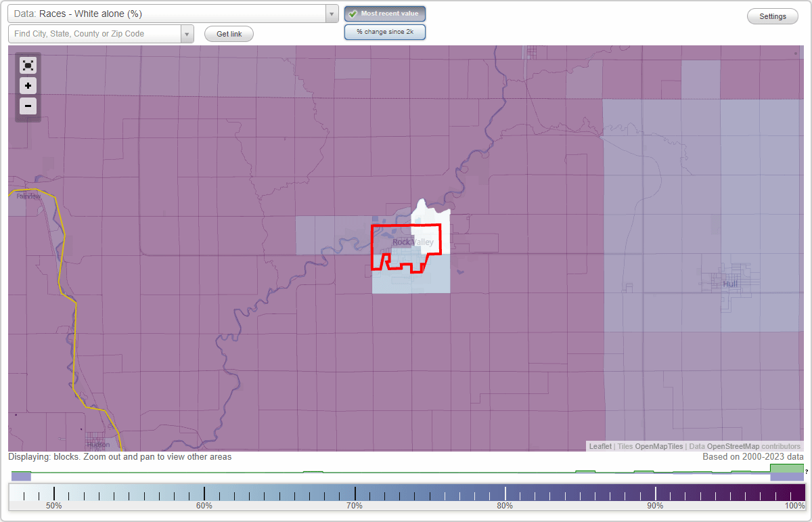Expand the Find City, State, County dropdown

[x=187, y=32]
